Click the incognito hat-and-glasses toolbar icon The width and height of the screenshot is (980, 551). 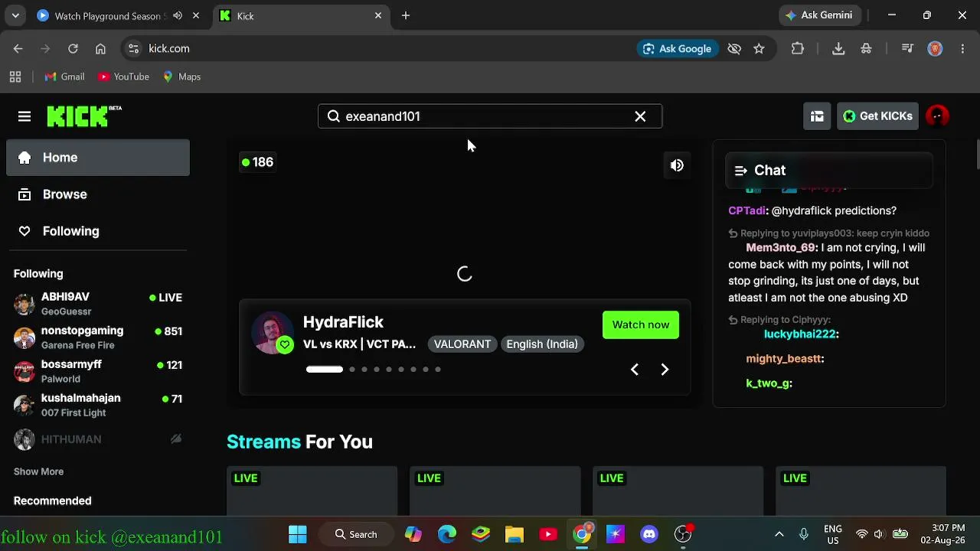[866, 48]
